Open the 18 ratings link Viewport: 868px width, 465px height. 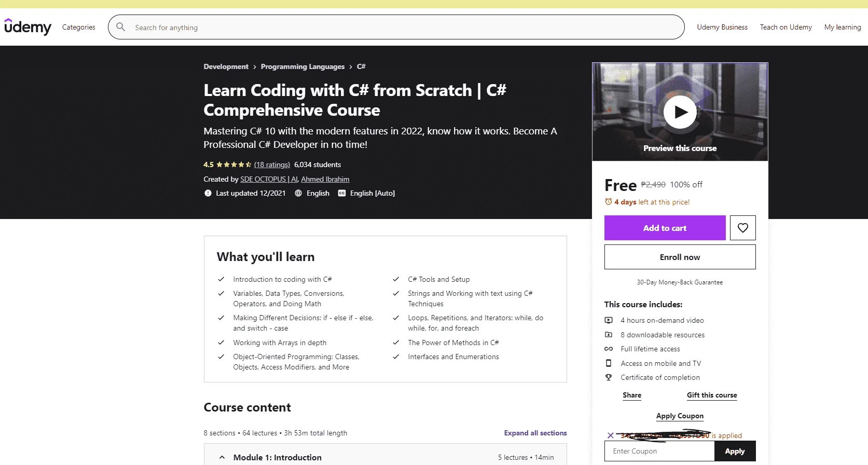click(x=272, y=165)
